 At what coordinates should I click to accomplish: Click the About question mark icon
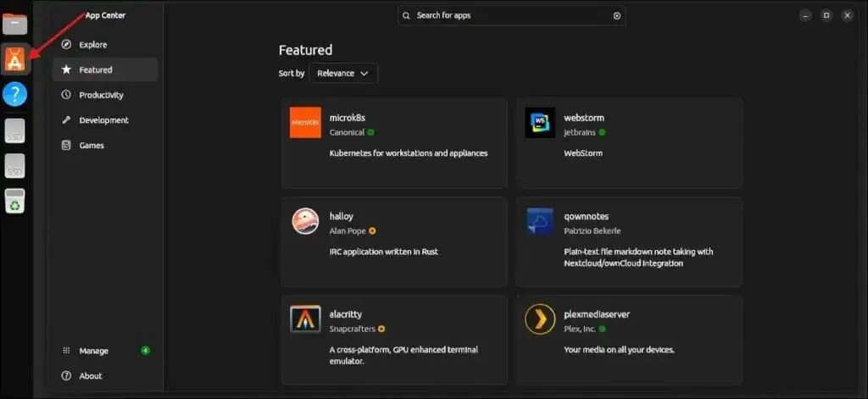point(66,376)
